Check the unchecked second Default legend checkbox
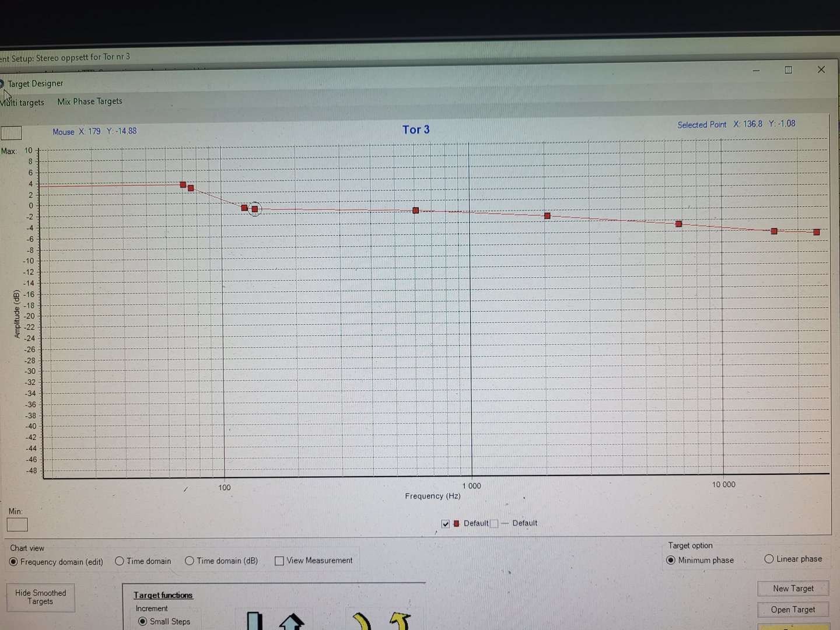This screenshot has height=630, width=840. (494, 523)
